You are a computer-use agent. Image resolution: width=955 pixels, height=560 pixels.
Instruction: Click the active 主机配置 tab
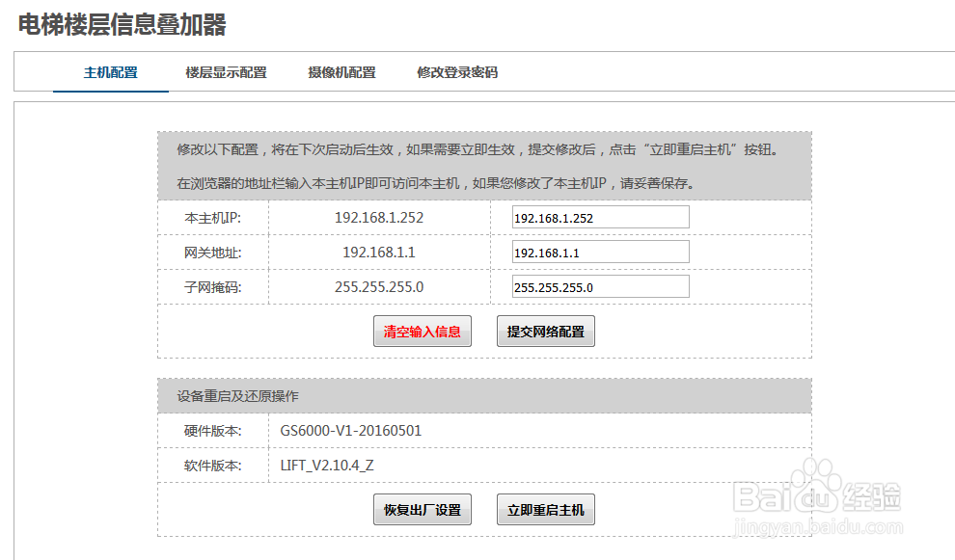coord(109,71)
